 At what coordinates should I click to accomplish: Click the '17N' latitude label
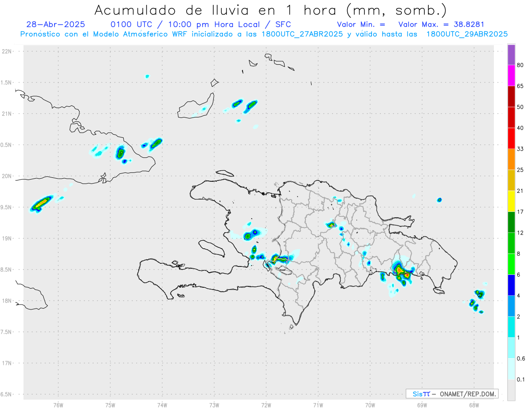pos(8,363)
